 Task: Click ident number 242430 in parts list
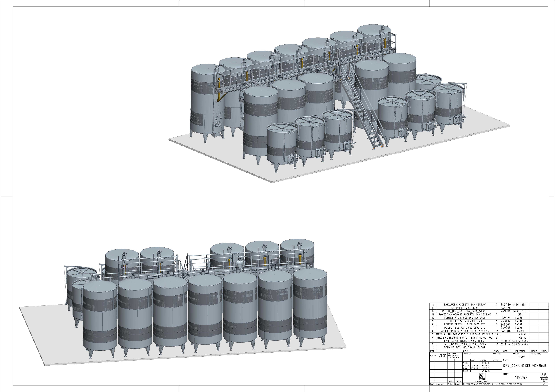click(x=506, y=305)
